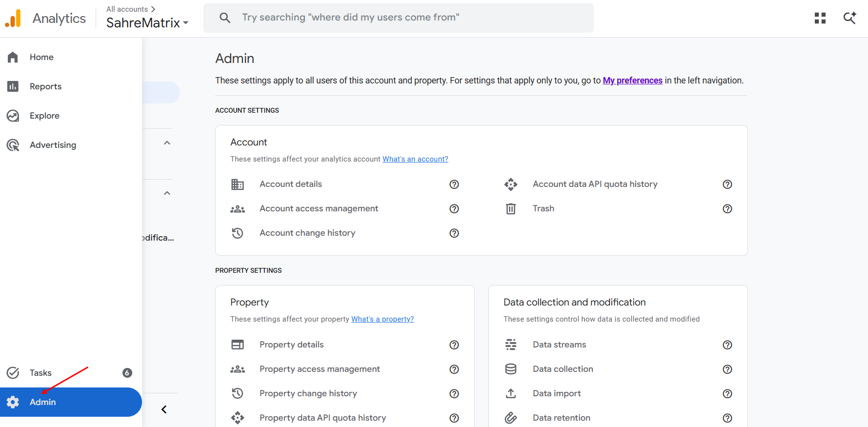The height and width of the screenshot is (427, 868).
Task: Open help for Trash
Action: (727, 208)
